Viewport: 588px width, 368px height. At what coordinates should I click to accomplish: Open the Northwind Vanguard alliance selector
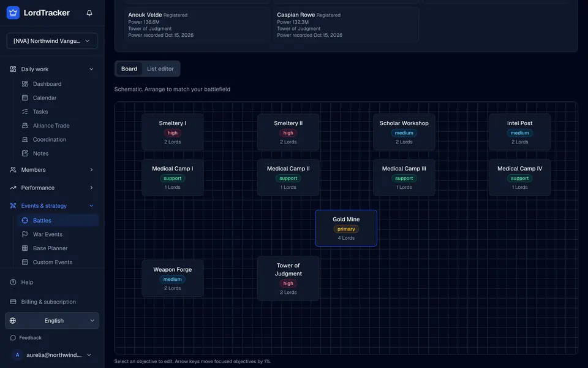(51, 41)
